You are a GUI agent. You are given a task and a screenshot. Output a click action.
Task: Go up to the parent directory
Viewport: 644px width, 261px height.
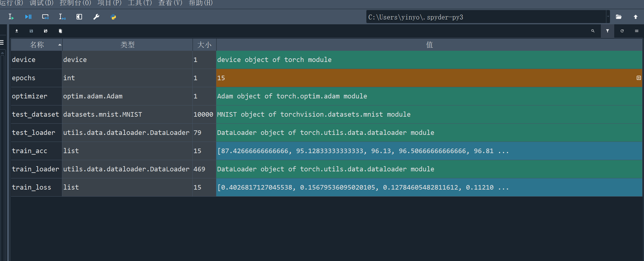pyautogui.click(x=635, y=17)
